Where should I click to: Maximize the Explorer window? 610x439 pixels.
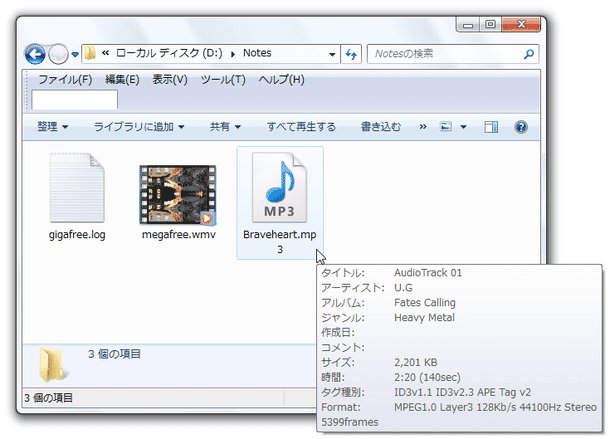[491, 25]
